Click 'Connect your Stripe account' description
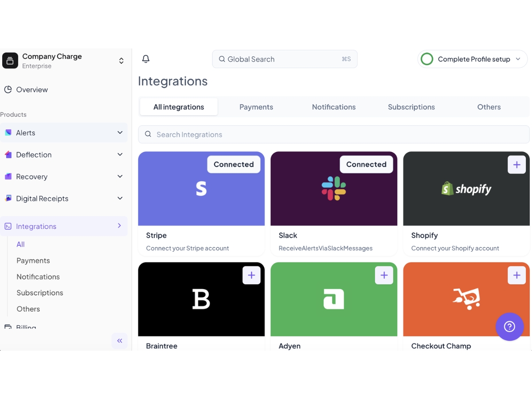532x399 pixels. 188,248
